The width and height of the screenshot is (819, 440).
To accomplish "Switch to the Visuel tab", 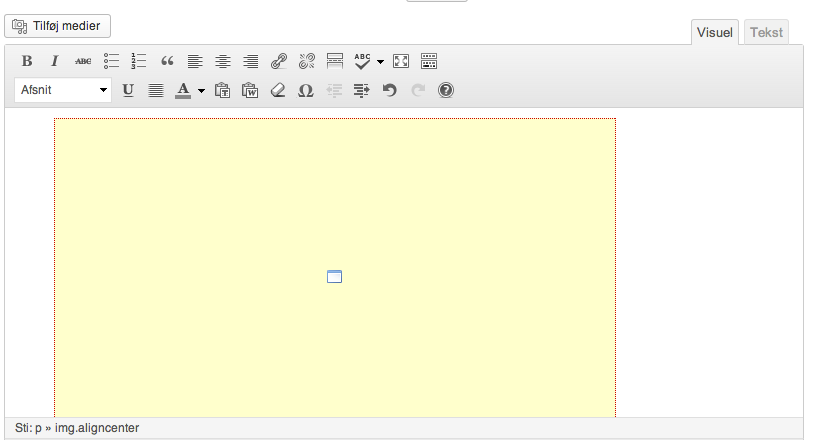I will tap(715, 32).
